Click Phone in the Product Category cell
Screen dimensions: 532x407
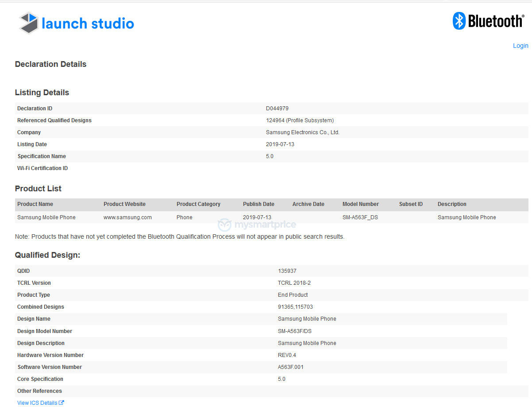(185, 217)
